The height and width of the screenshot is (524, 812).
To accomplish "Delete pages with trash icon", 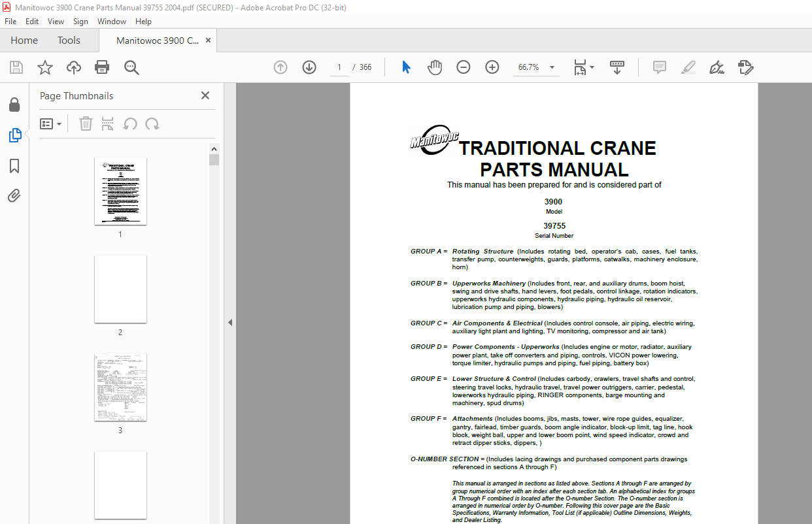I will [86, 123].
